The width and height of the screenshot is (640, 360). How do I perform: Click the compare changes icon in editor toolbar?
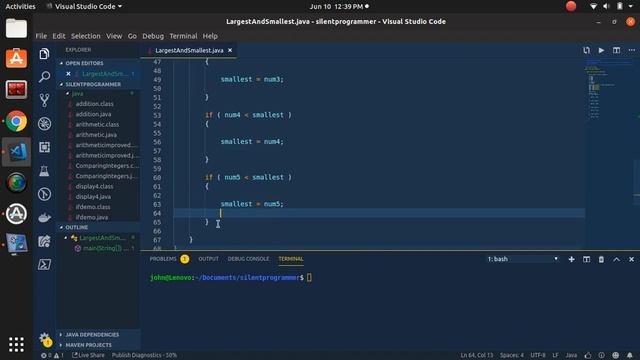[x=587, y=50]
